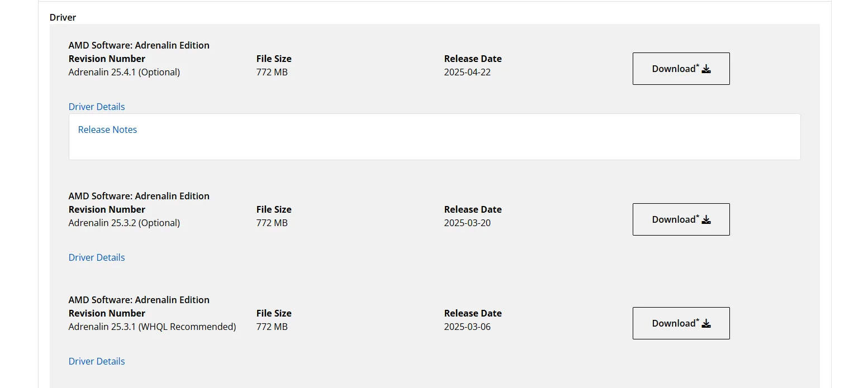The height and width of the screenshot is (388, 868).
Task: Collapse Driver Details under Adrenalin 25.4.1
Action: 97,107
